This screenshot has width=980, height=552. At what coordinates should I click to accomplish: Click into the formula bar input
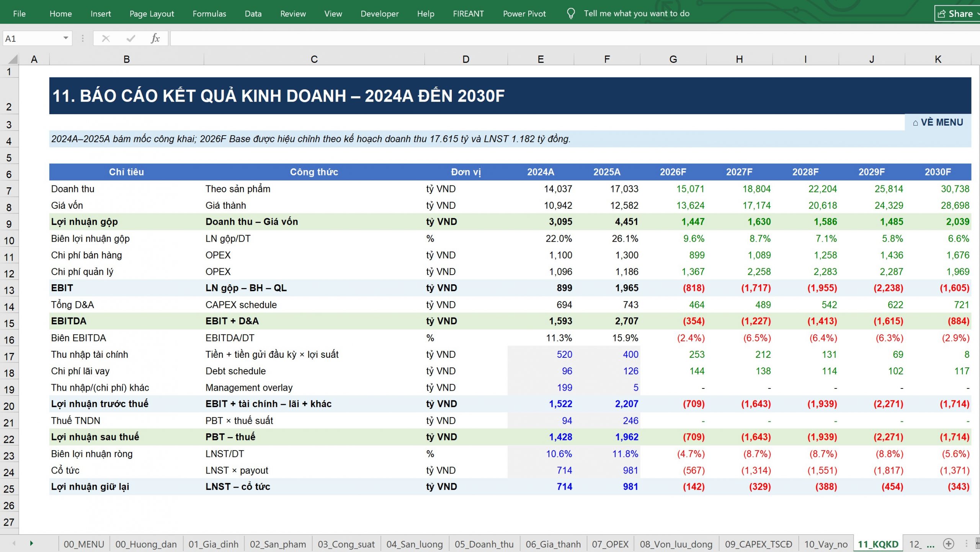574,38
